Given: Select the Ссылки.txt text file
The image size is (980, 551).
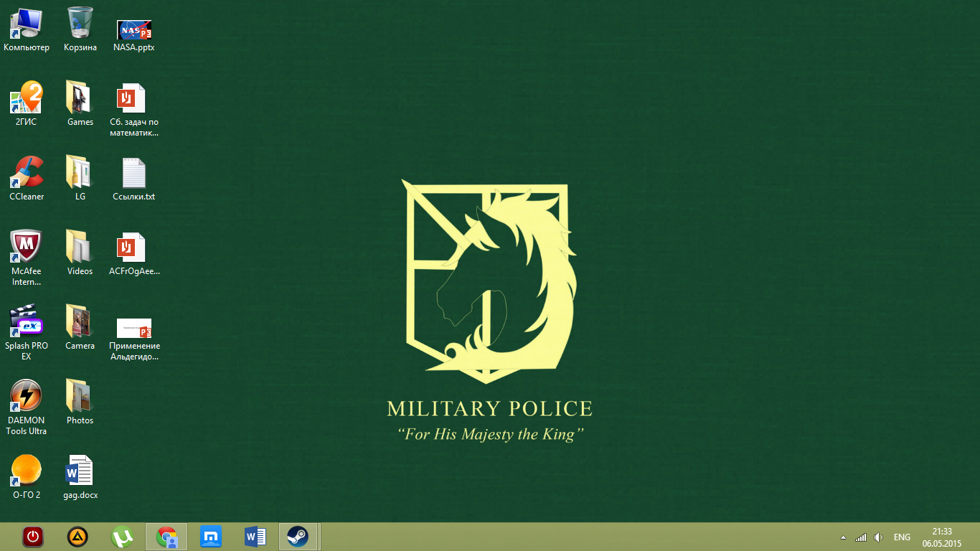Looking at the screenshot, I should 134,179.
